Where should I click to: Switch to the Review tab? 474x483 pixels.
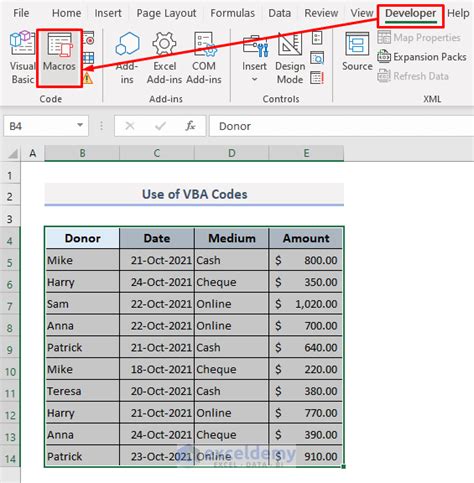coord(321,13)
